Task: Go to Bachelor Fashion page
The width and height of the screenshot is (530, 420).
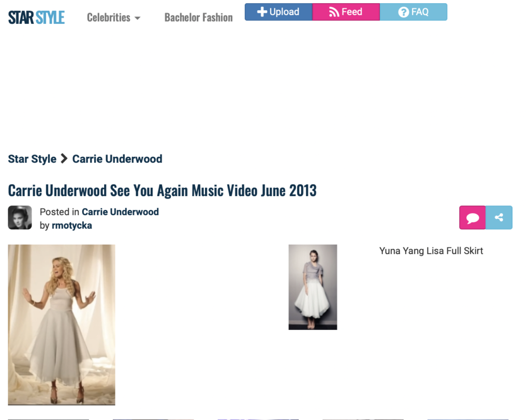Action: (x=198, y=18)
